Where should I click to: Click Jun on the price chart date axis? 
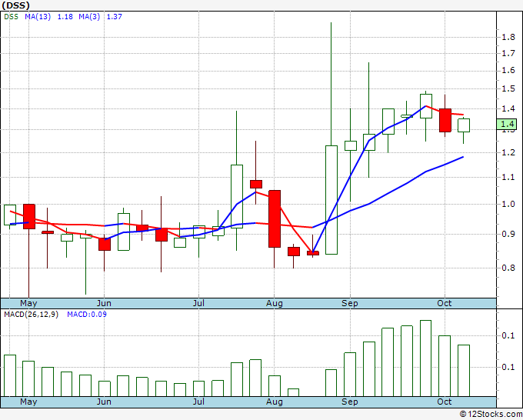[104, 303]
